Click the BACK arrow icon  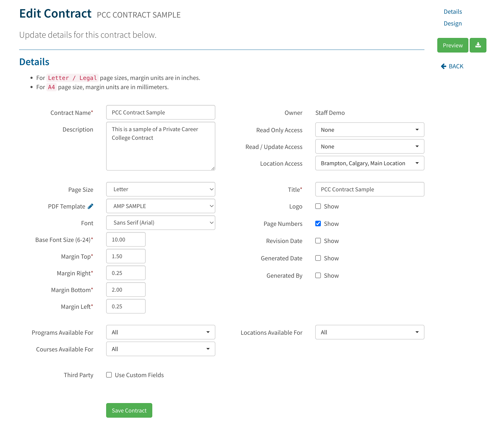[444, 66]
